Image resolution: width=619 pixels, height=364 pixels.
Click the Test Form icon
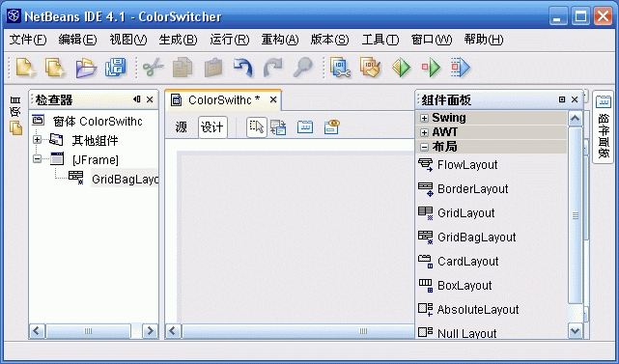point(305,127)
